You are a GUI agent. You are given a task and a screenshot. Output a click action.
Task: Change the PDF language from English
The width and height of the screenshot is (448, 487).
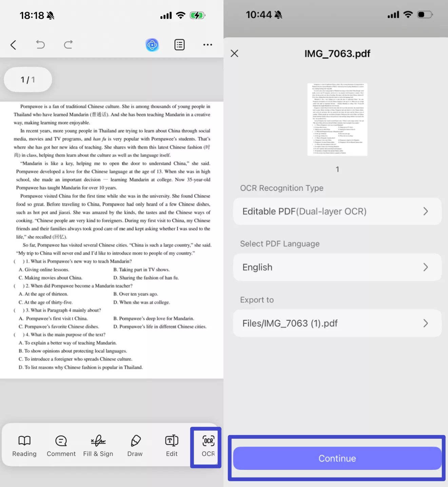(x=337, y=267)
